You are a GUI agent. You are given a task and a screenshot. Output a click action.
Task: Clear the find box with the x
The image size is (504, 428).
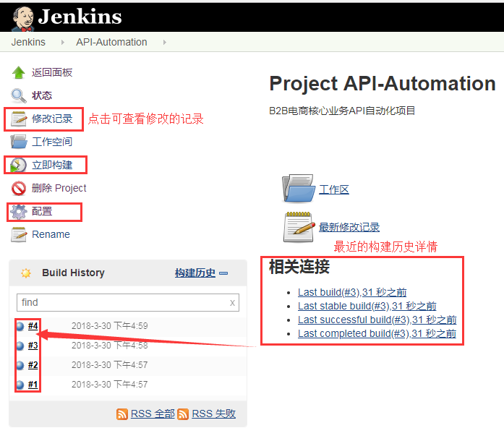(232, 303)
